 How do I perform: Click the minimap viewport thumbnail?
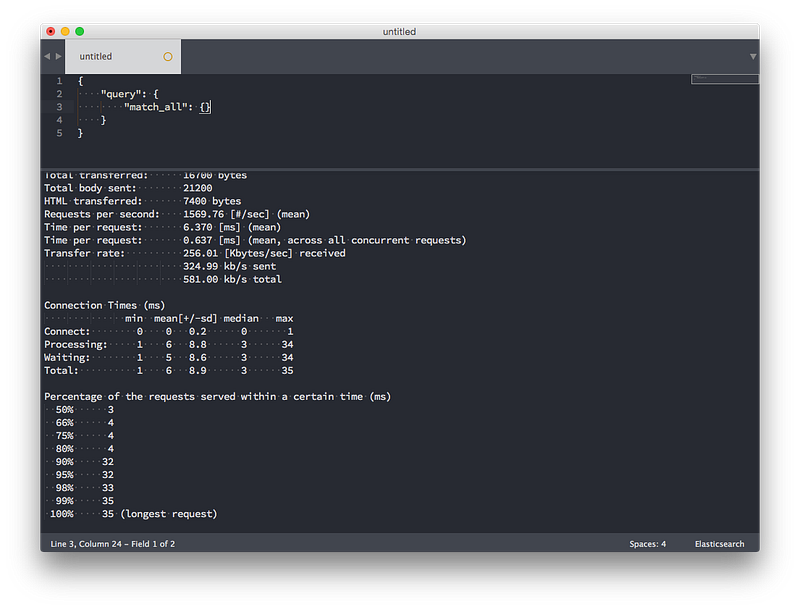[x=724, y=79]
